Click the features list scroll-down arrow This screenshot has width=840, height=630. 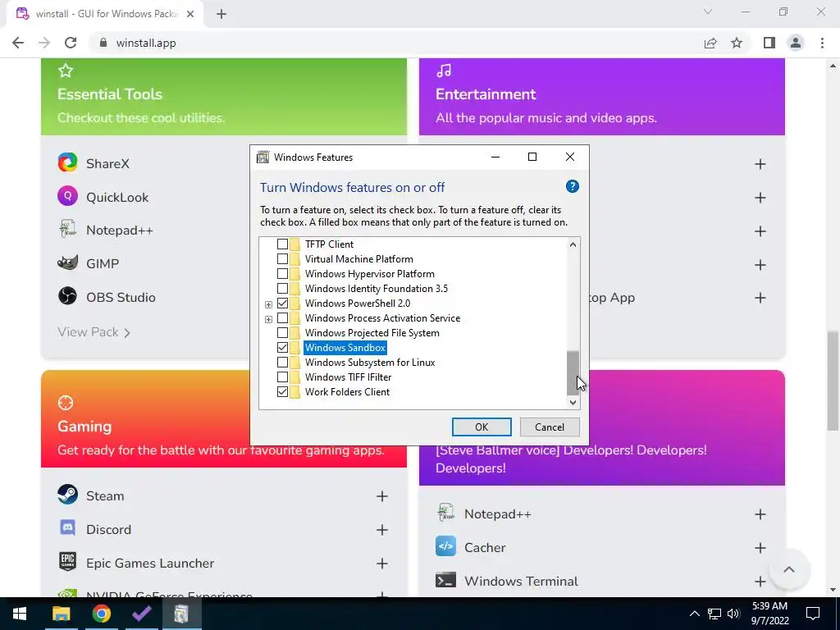[573, 402]
